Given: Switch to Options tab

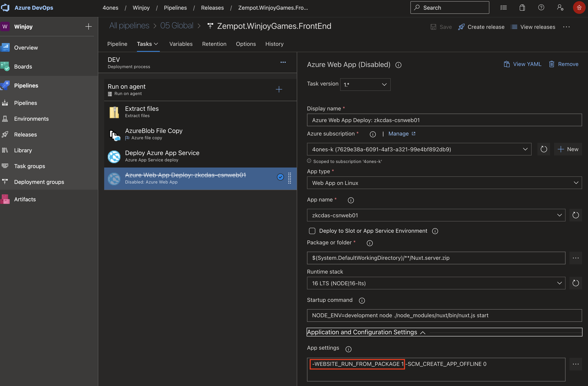Looking at the screenshot, I should click(x=246, y=44).
